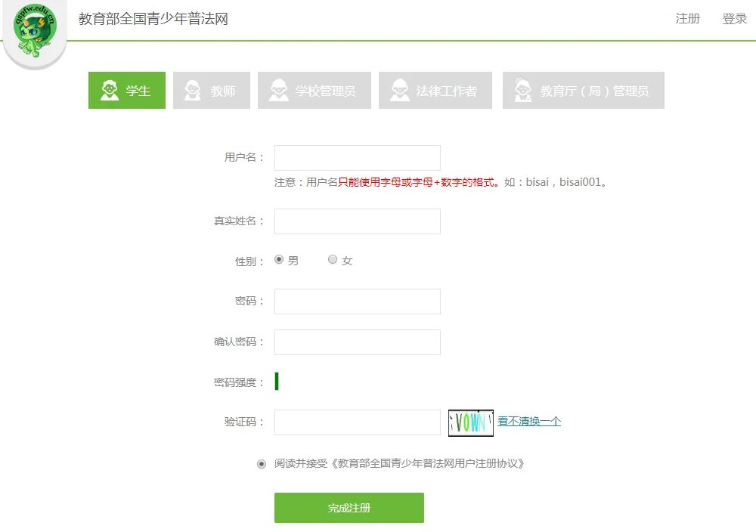
Task: Click the 验证码 input field
Action: pos(357,422)
